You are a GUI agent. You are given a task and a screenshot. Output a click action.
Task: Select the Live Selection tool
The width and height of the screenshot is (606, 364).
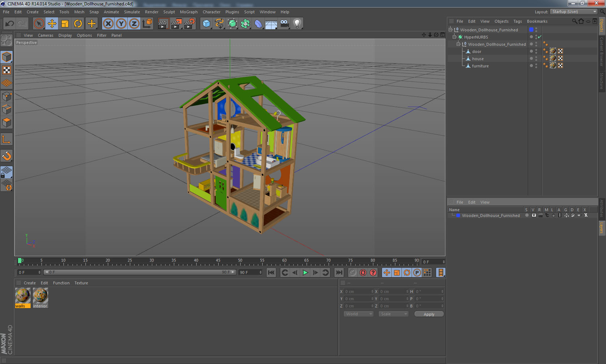[39, 24]
